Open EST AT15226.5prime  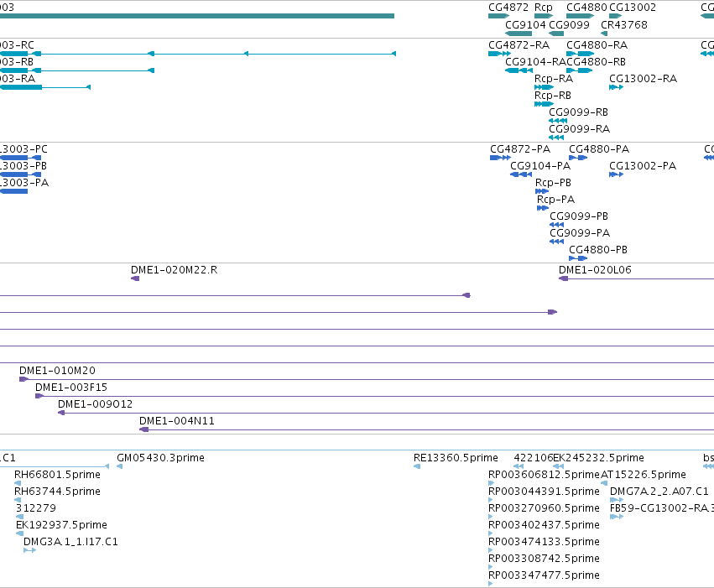point(643,475)
